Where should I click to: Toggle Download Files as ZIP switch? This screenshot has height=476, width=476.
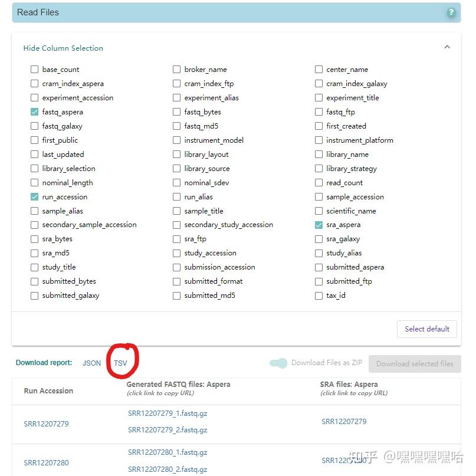coord(278,363)
